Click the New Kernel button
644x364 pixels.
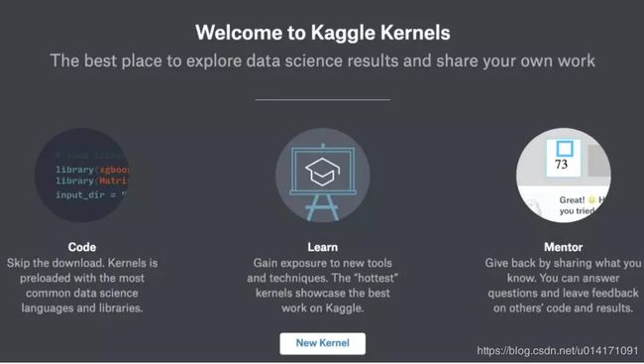click(322, 343)
